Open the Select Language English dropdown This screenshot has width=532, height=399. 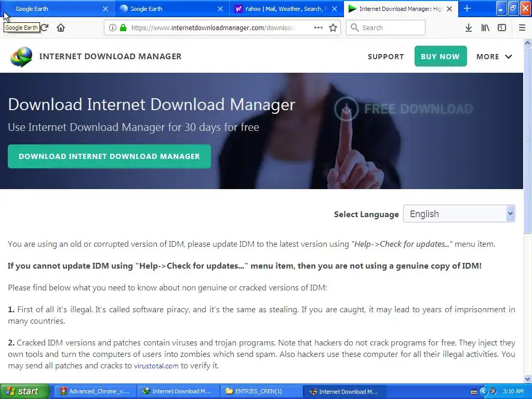point(459,214)
